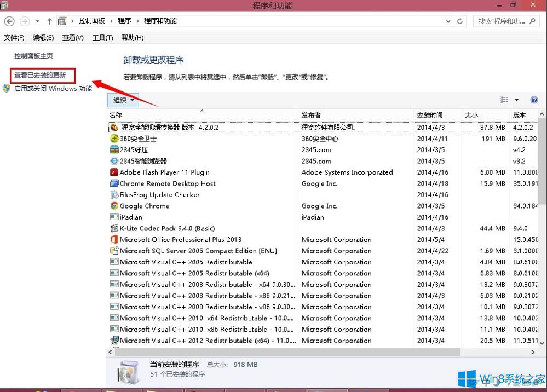Click the shield icon beside Windows 功能

point(6,88)
